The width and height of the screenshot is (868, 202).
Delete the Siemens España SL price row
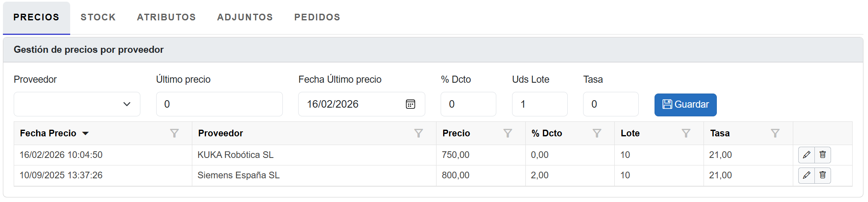823,175
